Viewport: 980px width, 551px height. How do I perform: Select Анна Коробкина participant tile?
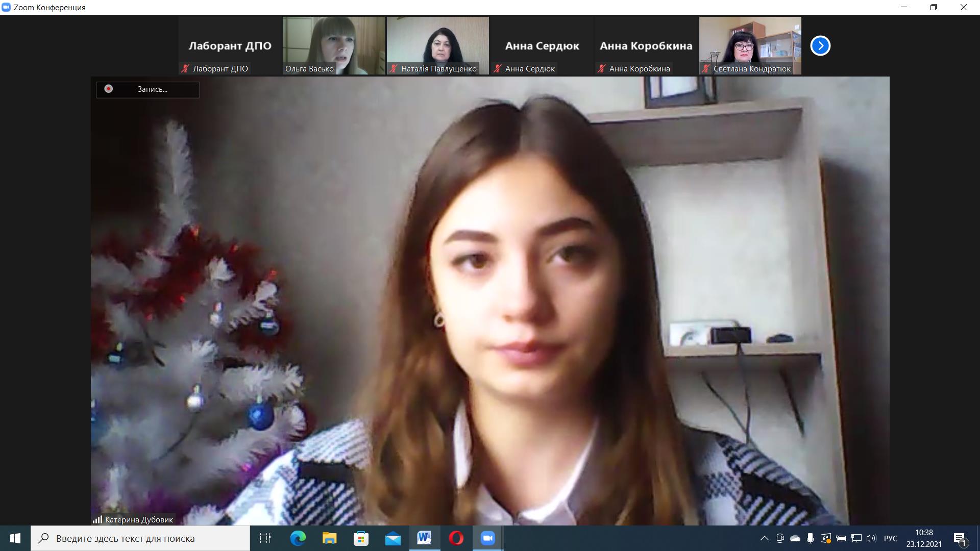(x=646, y=46)
